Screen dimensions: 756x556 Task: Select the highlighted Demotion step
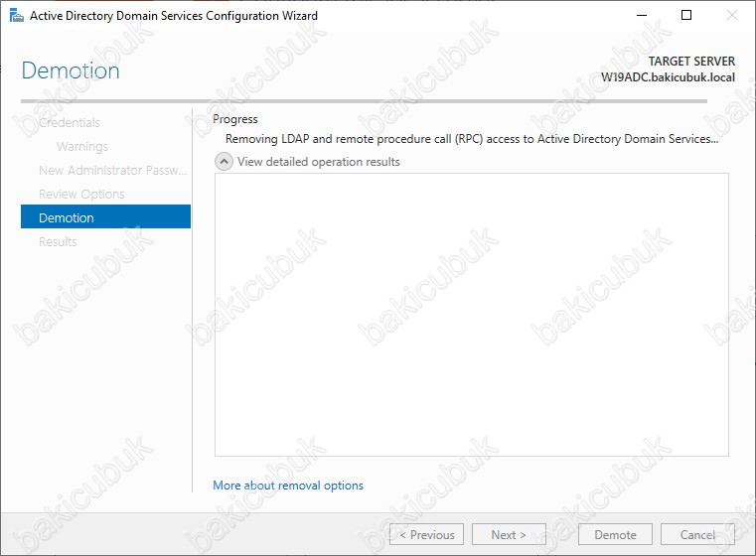tap(105, 216)
